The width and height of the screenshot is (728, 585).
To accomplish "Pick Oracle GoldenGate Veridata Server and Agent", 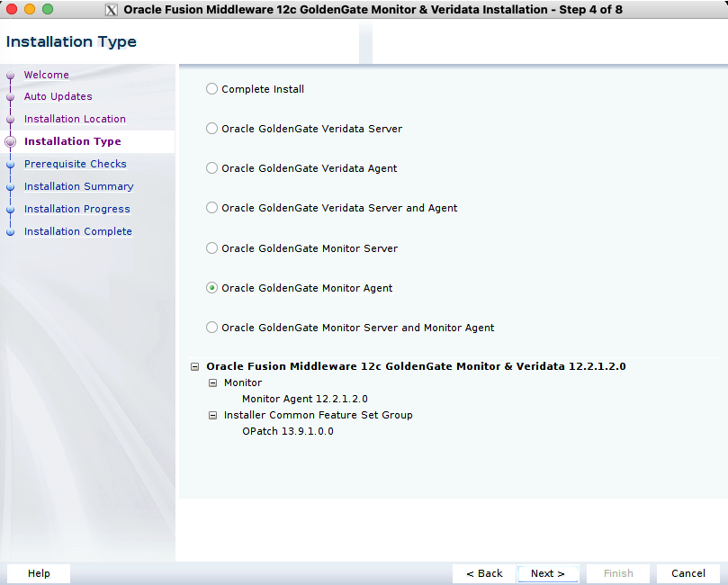I will [x=211, y=208].
